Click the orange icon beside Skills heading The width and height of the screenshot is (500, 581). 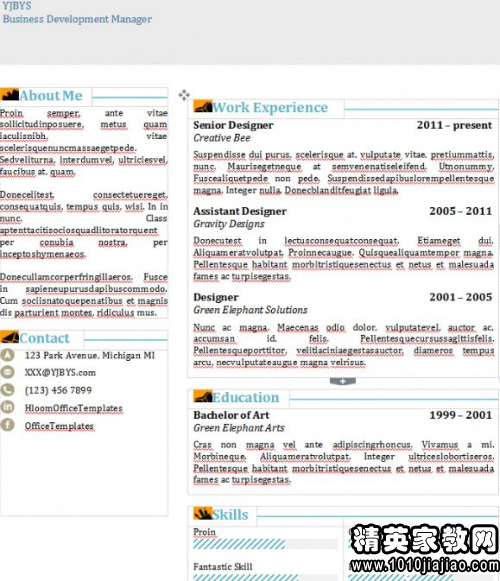[203, 514]
